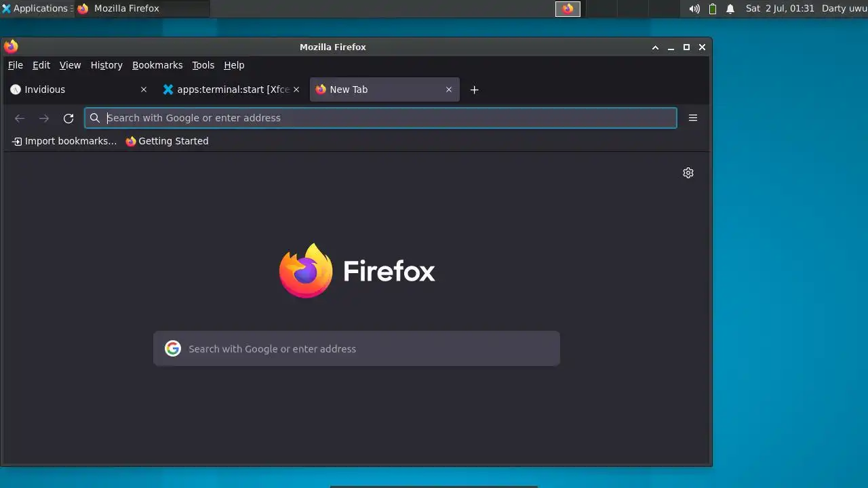The width and height of the screenshot is (868, 488).
Task: Open the battery indicator in panel
Action: (x=713, y=9)
